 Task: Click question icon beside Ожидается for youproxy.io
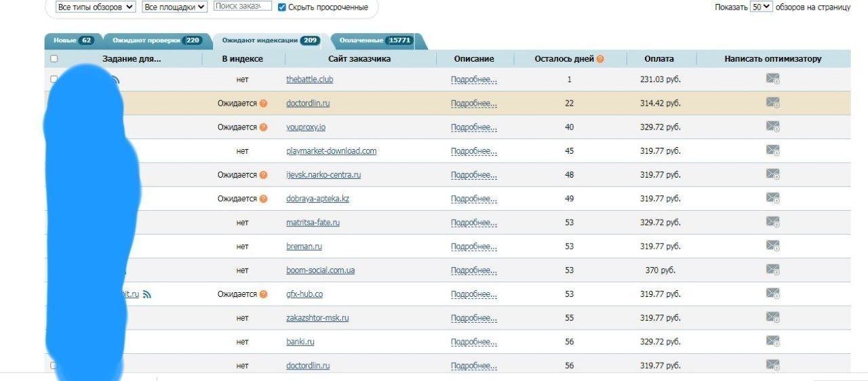coord(263,127)
